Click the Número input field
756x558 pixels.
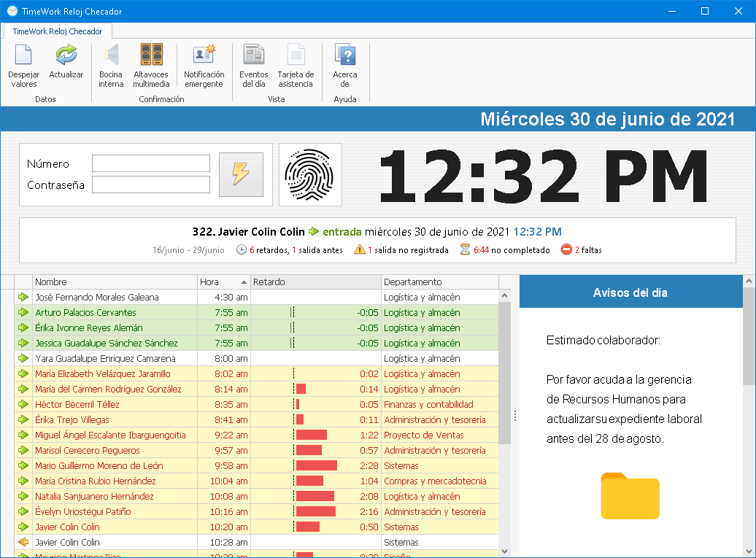(151, 163)
